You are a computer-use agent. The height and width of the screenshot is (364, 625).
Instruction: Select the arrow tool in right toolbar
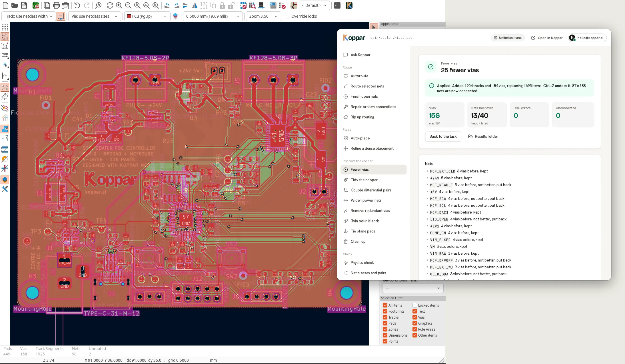coord(374,27)
